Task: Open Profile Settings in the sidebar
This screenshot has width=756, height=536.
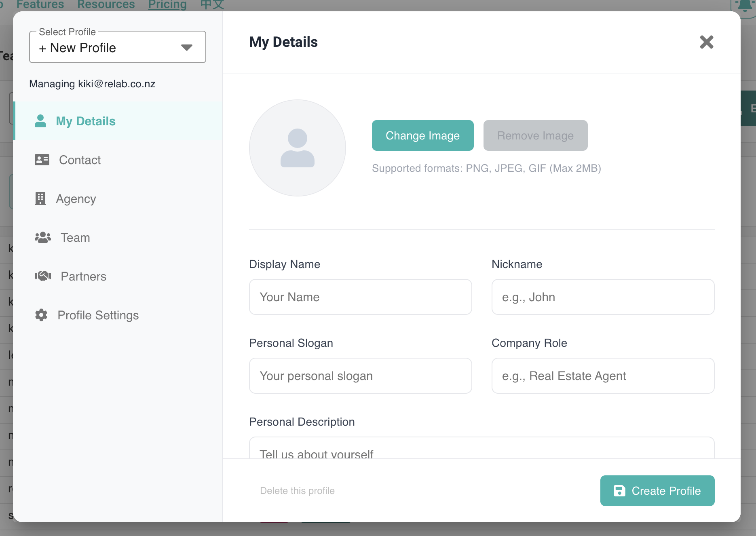Action: coord(118,315)
